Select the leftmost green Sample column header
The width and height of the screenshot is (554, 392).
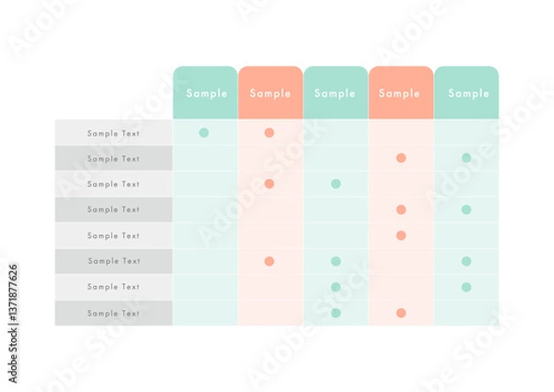[205, 93]
